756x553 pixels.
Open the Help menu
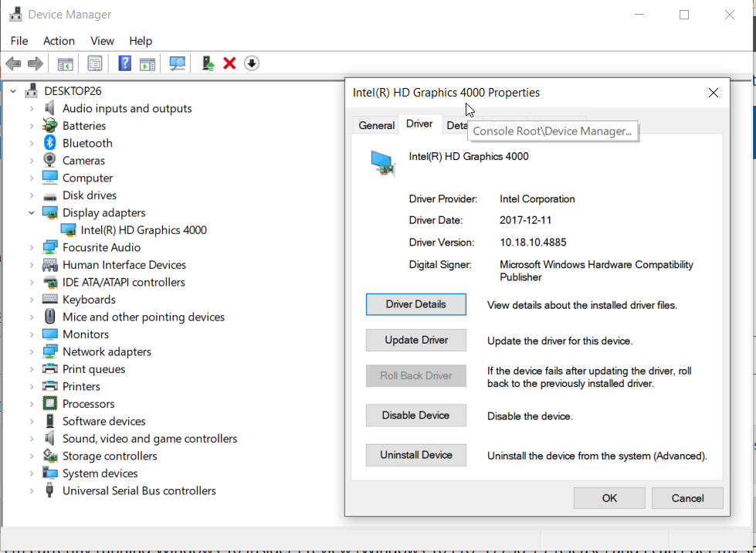141,41
